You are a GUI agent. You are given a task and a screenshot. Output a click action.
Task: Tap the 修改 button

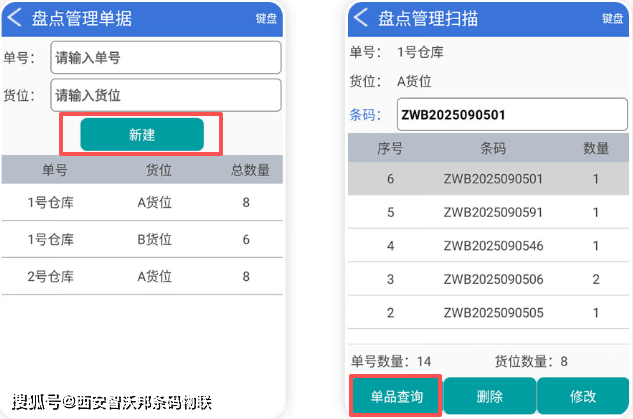[583, 396]
